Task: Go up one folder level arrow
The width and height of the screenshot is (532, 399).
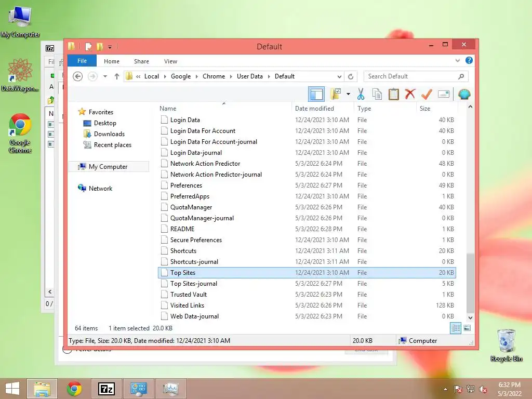Action: [x=117, y=76]
